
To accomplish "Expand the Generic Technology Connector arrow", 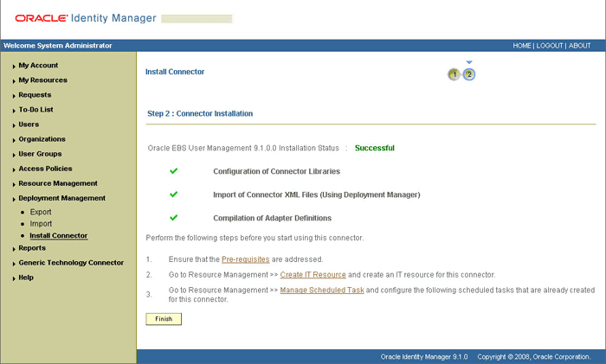I will [14, 263].
